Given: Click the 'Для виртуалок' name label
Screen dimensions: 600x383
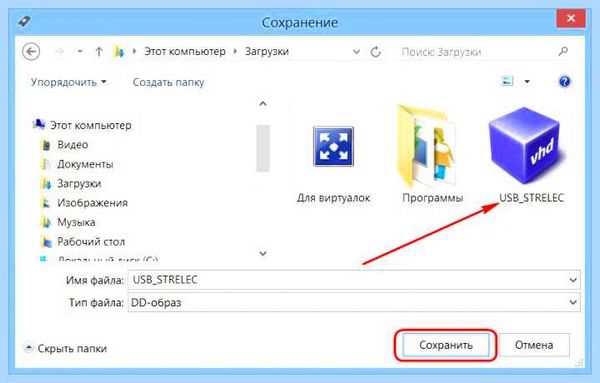Looking at the screenshot, I should (x=334, y=198).
